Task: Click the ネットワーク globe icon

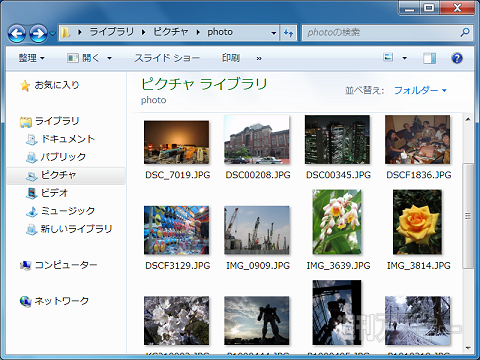Action: (x=25, y=301)
